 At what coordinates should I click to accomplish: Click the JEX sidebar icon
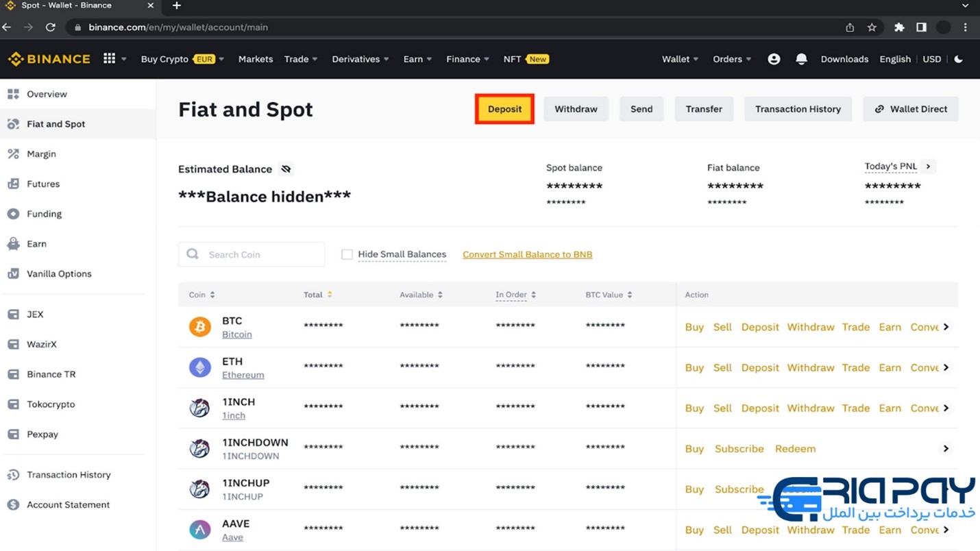point(13,315)
